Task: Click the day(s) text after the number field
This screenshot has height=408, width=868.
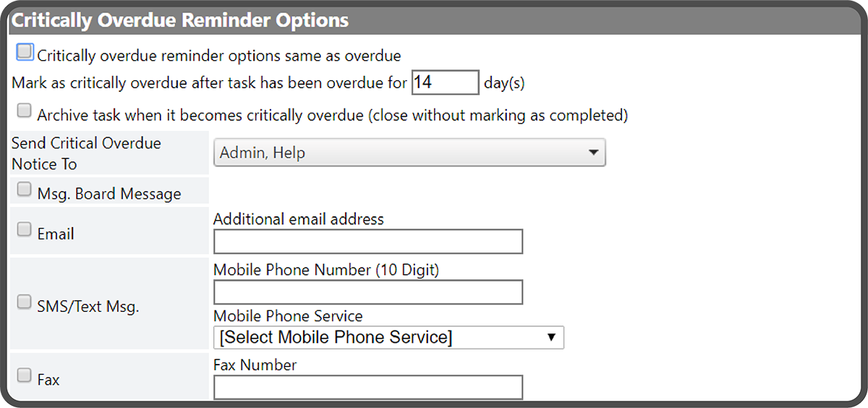Action: 504,83
